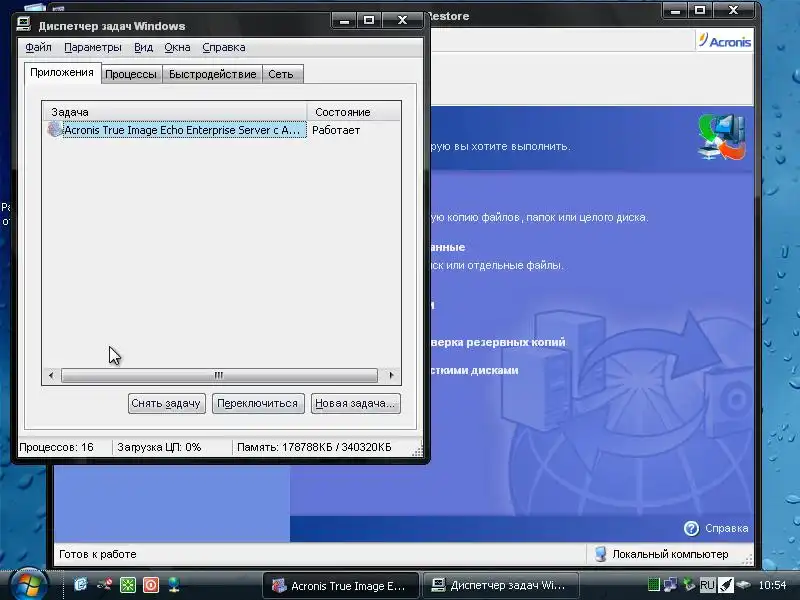This screenshot has height=600, width=800.
Task: Activate Диспетчер задач taskbar button
Action: pos(501,586)
